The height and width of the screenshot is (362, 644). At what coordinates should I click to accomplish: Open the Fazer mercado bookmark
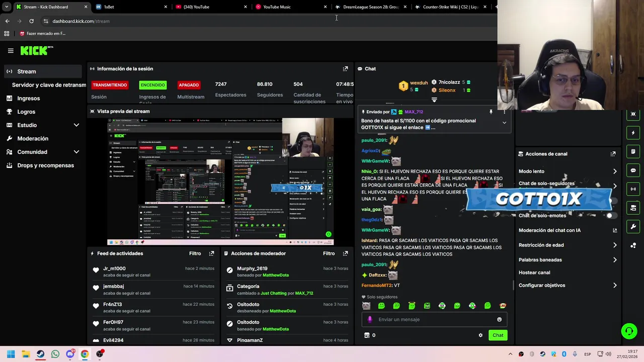tap(42, 34)
